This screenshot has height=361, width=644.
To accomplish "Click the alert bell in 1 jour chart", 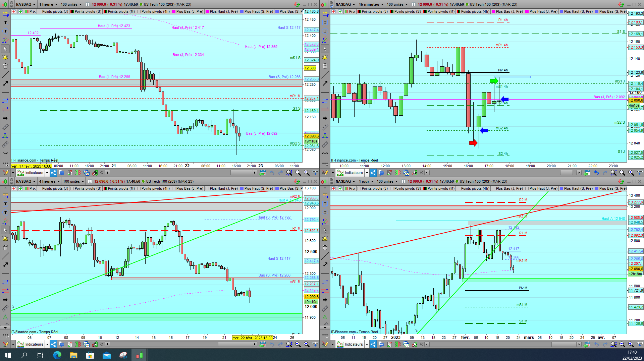I will 325,239.
